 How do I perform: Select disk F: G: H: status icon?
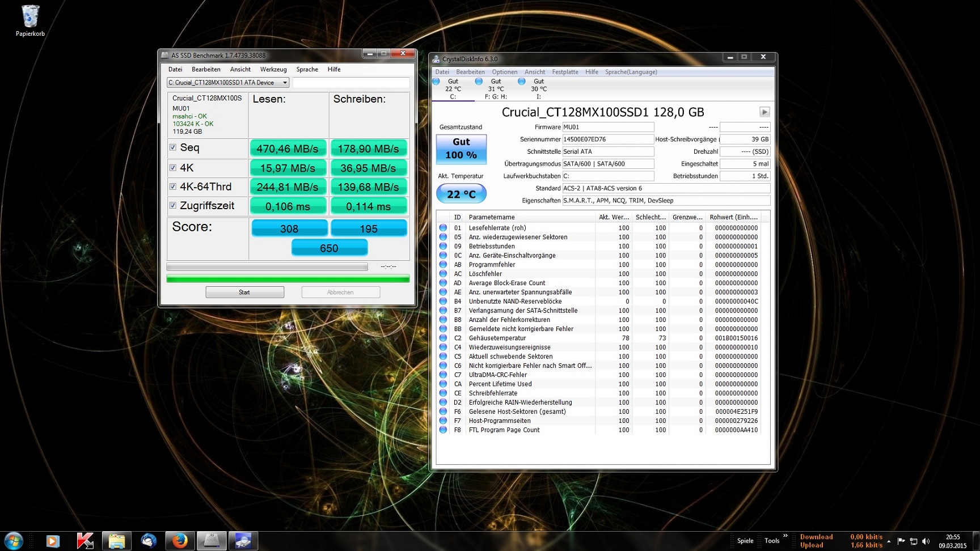point(479,82)
